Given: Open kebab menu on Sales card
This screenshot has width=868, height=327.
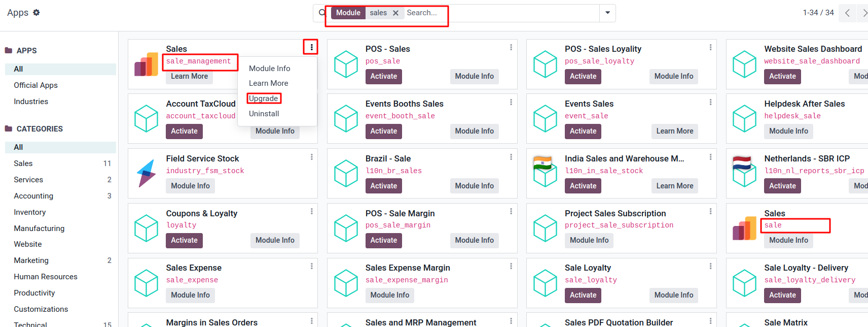Looking at the screenshot, I should click(x=311, y=47).
